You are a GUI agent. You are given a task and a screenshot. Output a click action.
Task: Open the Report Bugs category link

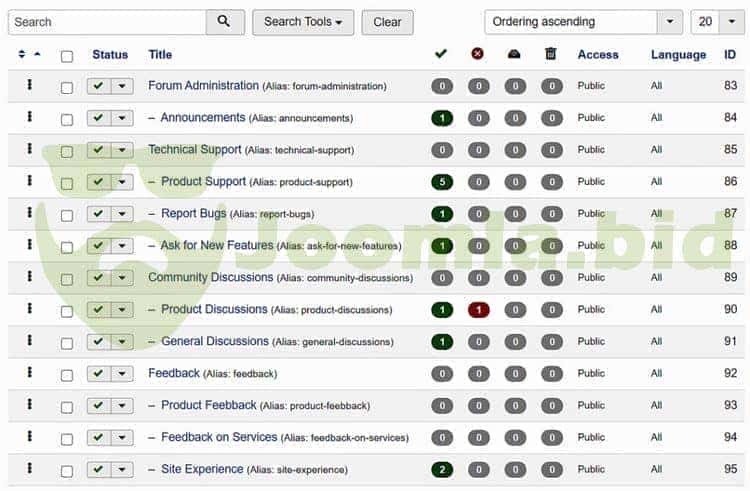click(x=194, y=213)
